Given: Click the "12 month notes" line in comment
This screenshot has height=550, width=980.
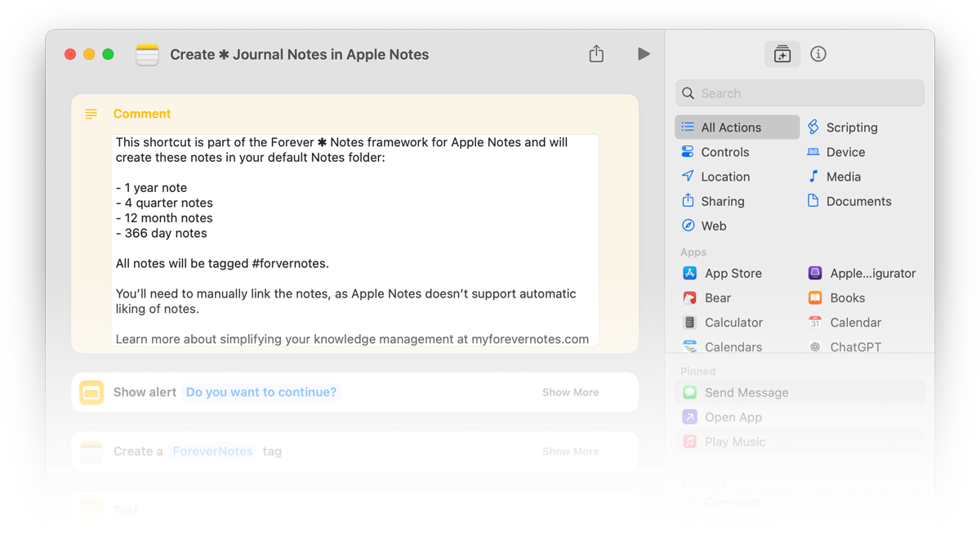Looking at the screenshot, I should 164,218.
